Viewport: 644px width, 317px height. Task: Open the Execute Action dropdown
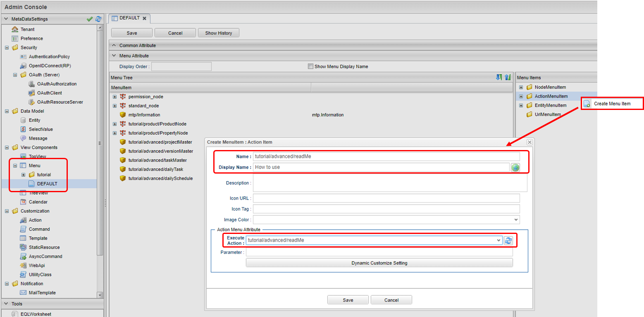coord(499,240)
